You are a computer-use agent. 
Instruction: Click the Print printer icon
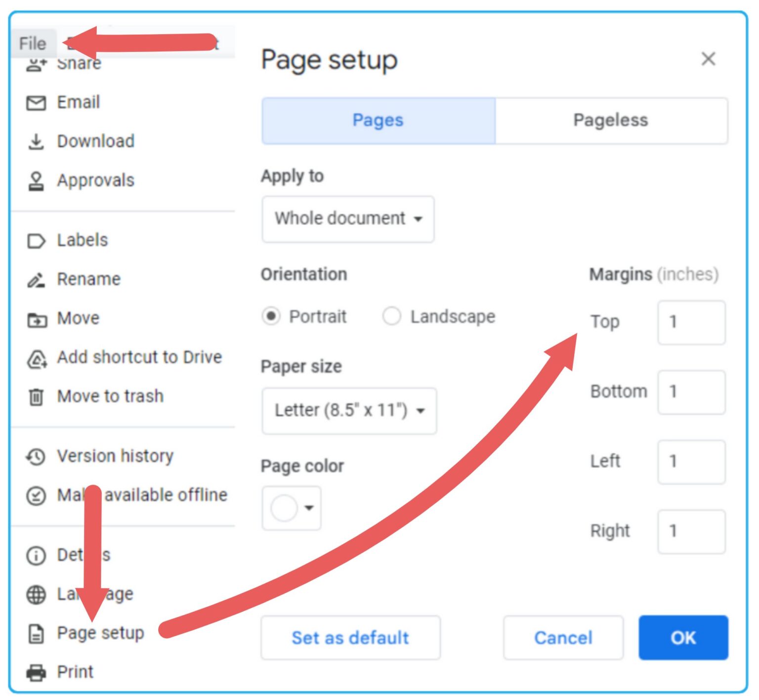pyautogui.click(x=35, y=672)
